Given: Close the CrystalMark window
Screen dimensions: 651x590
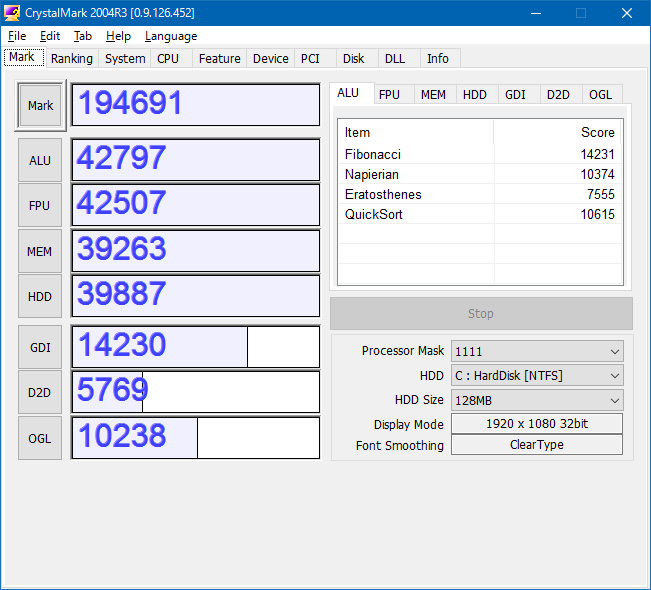Looking at the screenshot, I should click(x=627, y=13).
